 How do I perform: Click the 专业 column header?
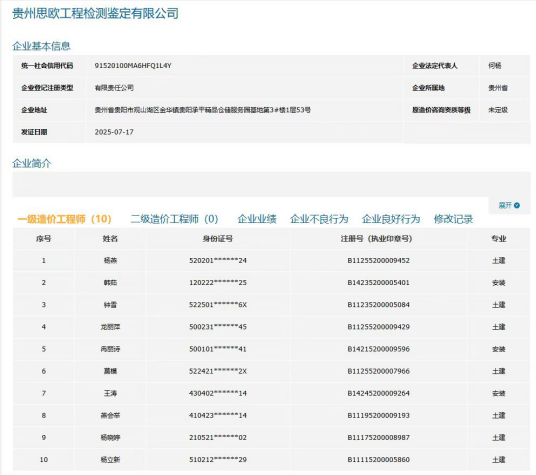click(499, 239)
